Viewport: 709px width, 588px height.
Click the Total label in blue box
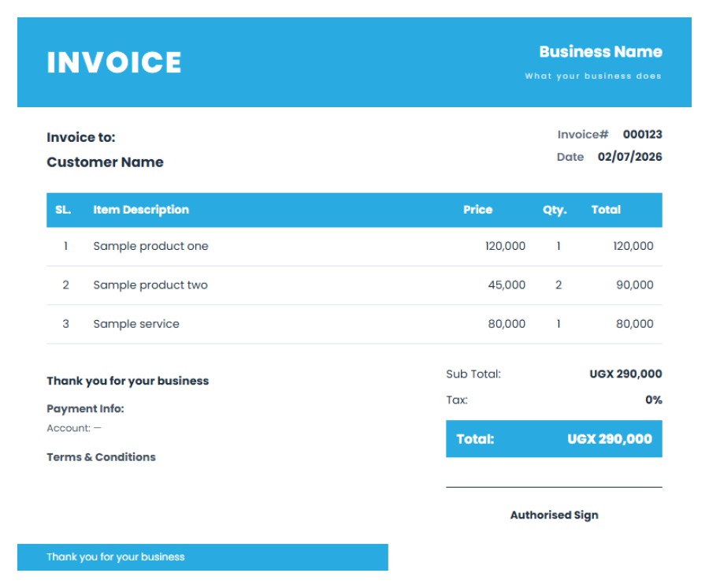pos(475,439)
